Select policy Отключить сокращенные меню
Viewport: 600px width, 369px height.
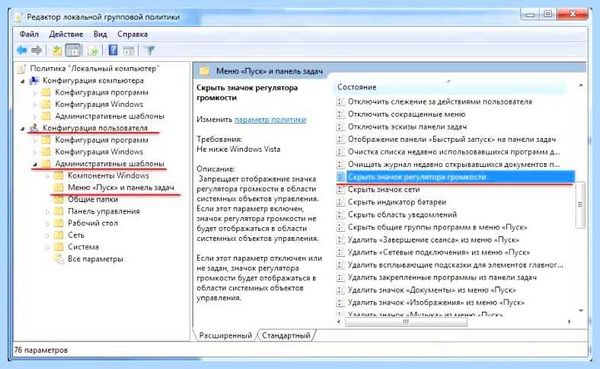pos(406,114)
